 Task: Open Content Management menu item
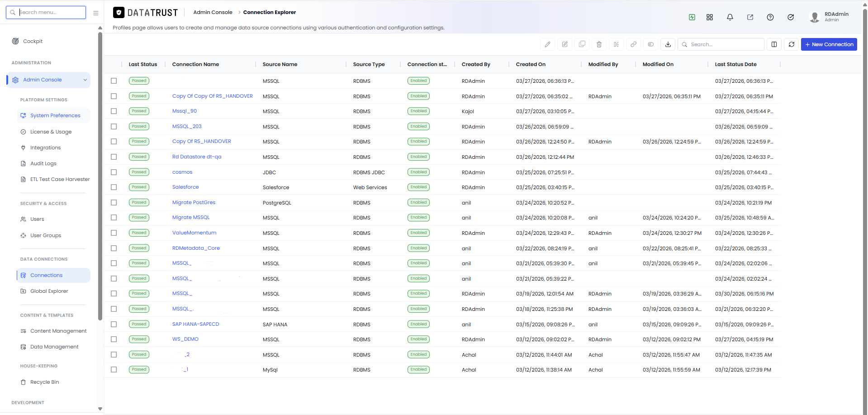tap(54, 331)
